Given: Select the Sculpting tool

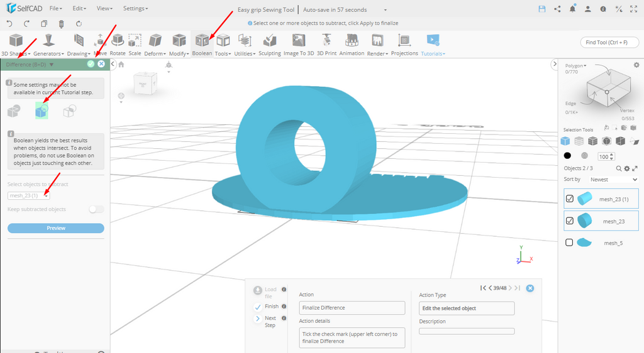Looking at the screenshot, I should [269, 45].
